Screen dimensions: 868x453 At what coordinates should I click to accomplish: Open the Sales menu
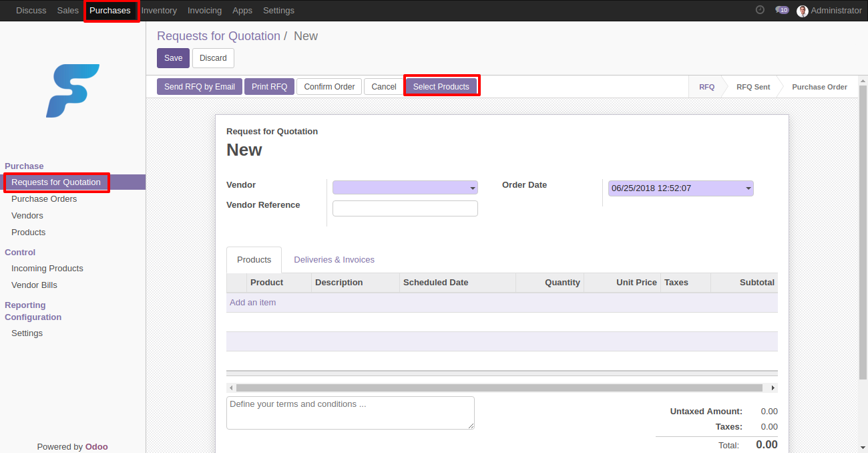tap(68, 11)
